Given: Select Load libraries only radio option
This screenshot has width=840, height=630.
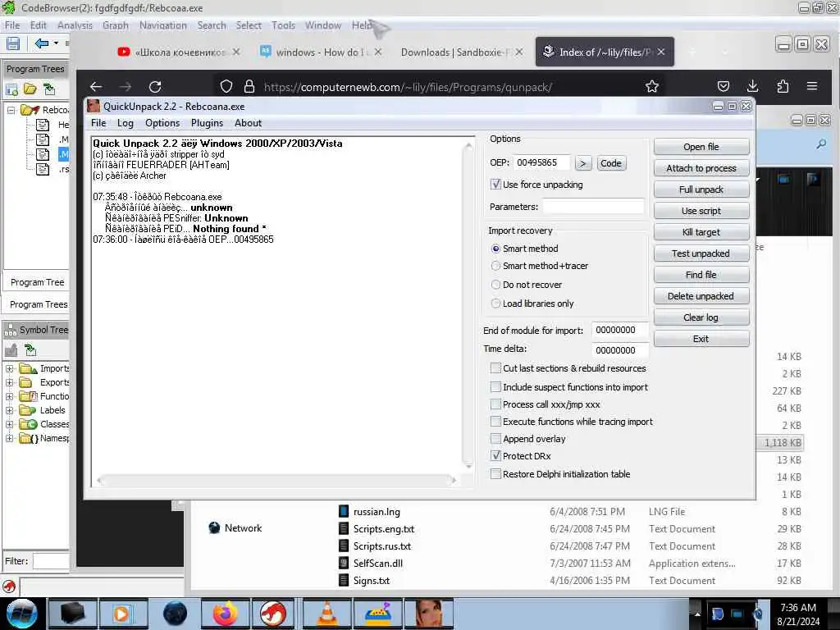Looking at the screenshot, I should pos(495,304).
